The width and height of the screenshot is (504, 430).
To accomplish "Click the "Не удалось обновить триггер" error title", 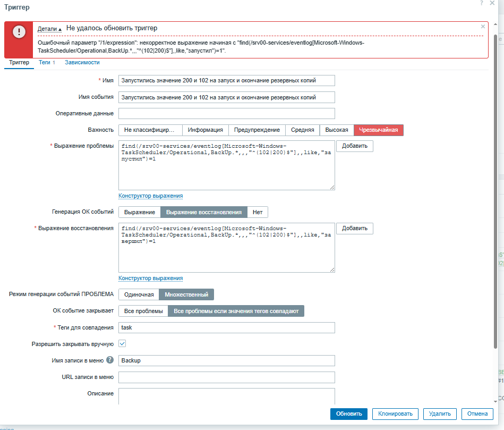I will coord(112,28).
